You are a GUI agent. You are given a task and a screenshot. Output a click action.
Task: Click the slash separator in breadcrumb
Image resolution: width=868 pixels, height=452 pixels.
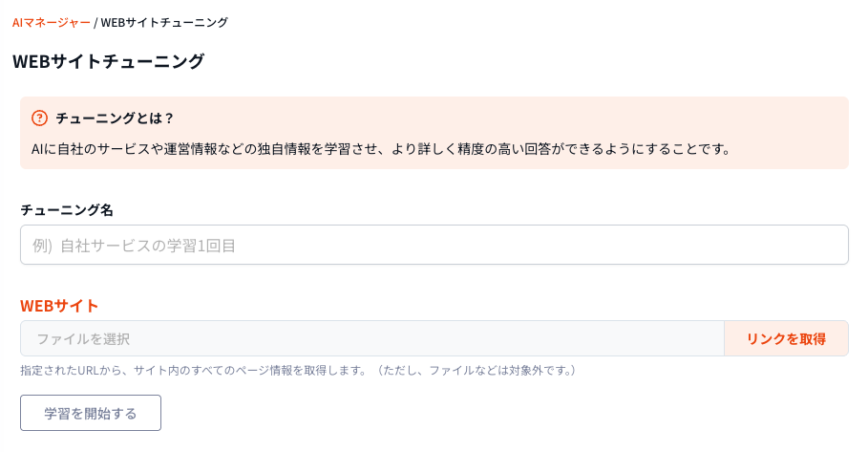click(x=95, y=21)
